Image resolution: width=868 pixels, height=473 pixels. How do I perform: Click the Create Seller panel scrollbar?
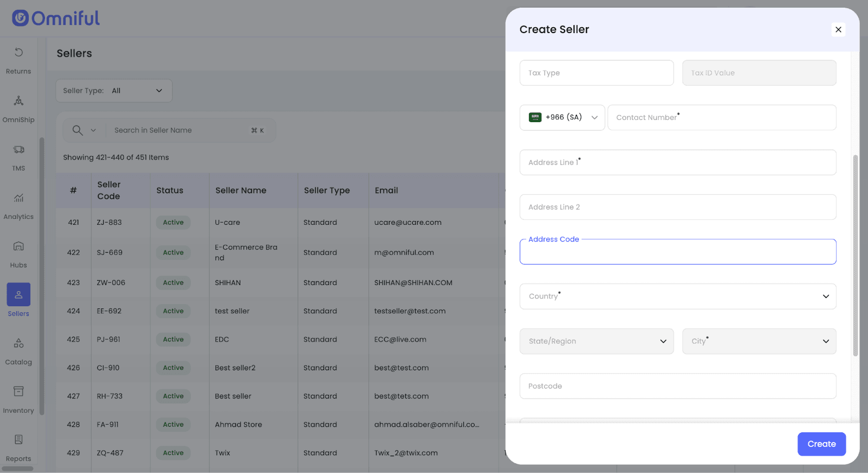coord(856,255)
